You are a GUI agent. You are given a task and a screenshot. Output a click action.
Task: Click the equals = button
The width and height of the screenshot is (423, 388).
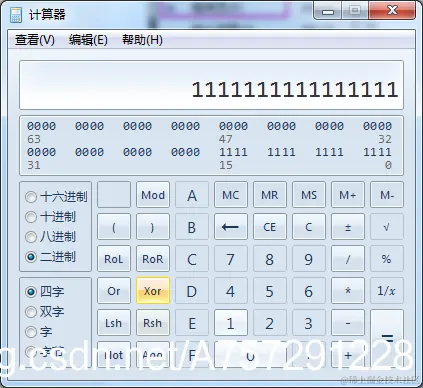(387, 338)
